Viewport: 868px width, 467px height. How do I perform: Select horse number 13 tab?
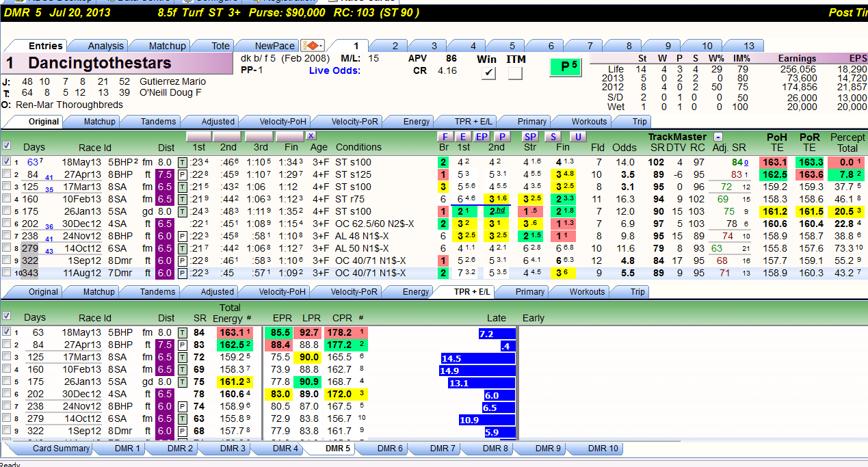point(749,46)
